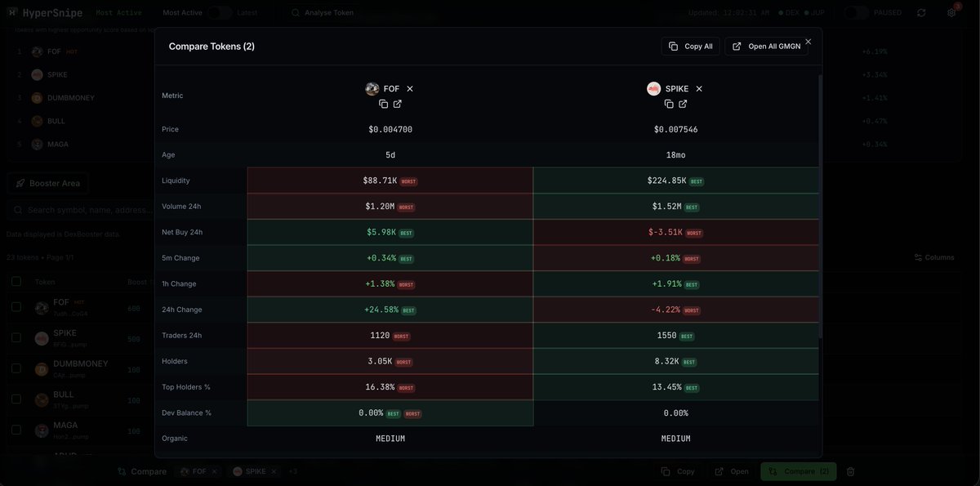
Task: Click FOF 24h Change value +24.58%
Action: point(381,310)
